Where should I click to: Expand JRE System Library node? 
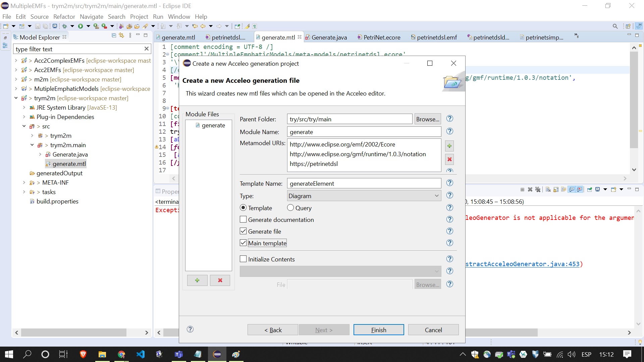[x=24, y=108]
